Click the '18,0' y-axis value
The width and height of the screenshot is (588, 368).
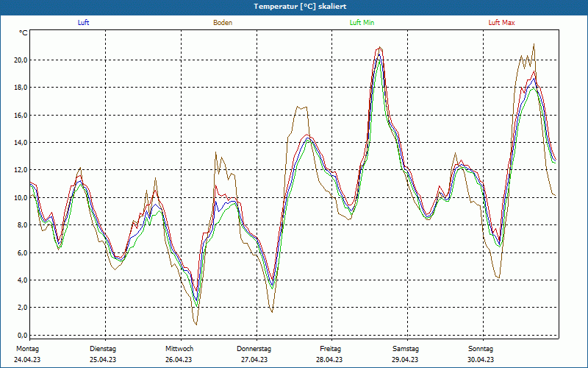(21, 88)
